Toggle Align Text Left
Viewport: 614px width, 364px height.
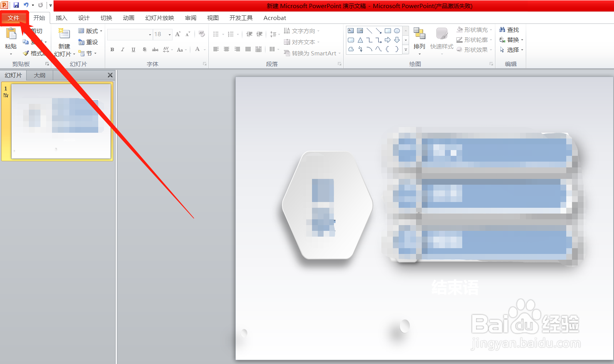tap(216, 49)
